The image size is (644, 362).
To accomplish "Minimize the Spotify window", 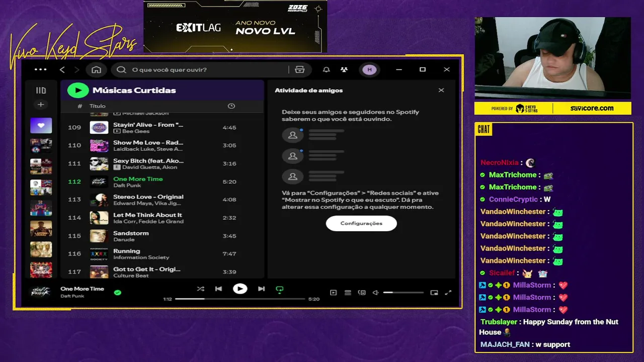I will [399, 70].
